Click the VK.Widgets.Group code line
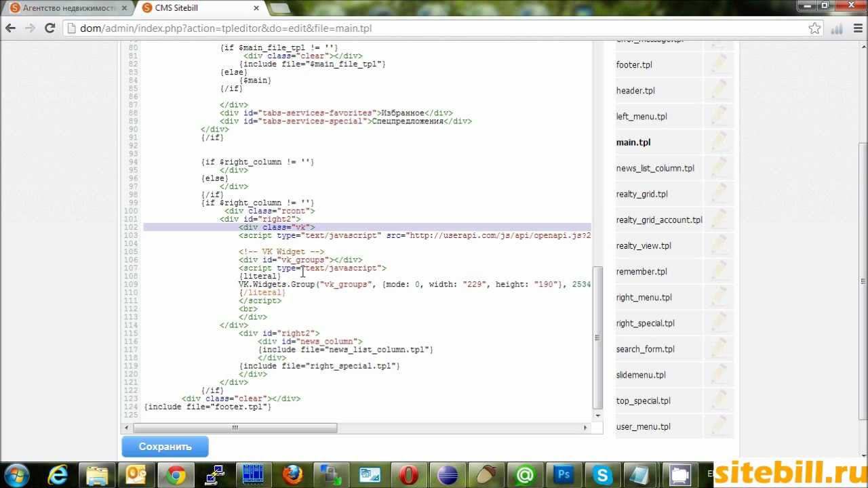This screenshot has height=488, width=868. (414, 285)
